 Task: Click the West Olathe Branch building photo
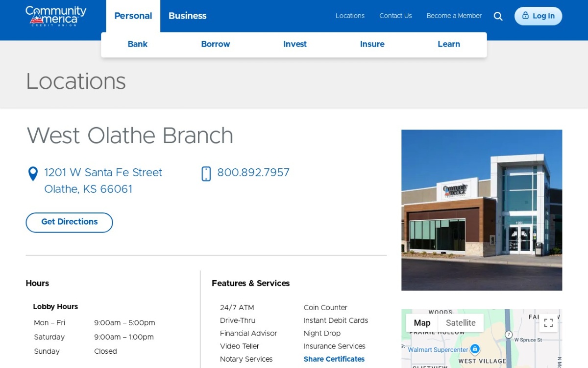[482, 210]
